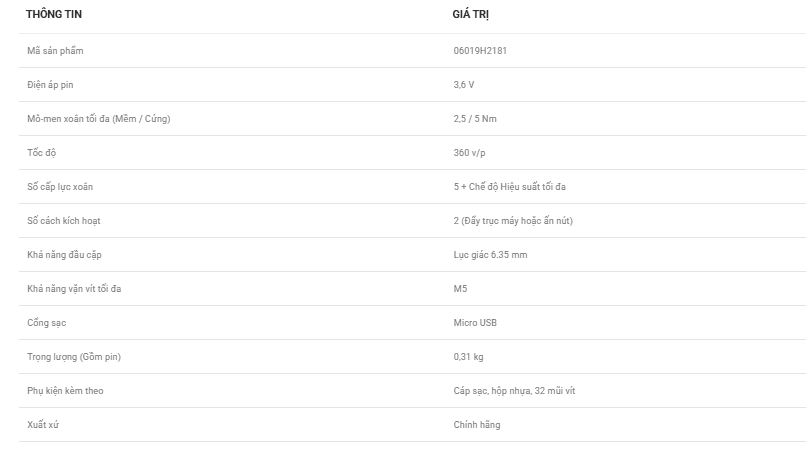Select the Điện áp pin label

[50, 85]
